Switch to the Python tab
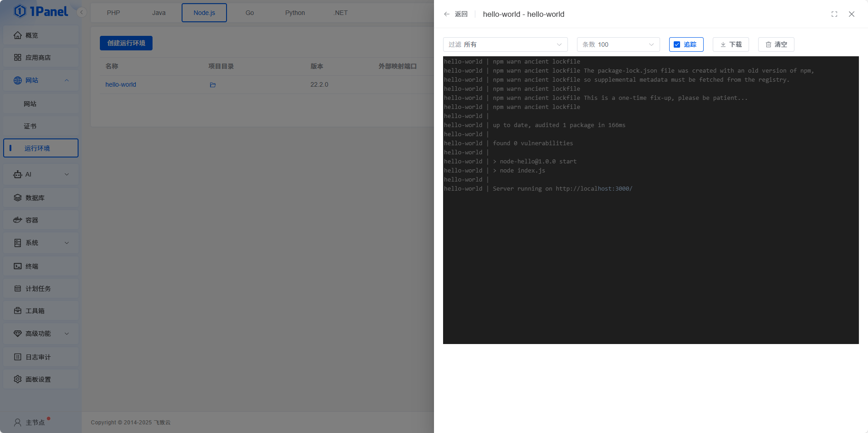 pyautogui.click(x=295, y=13)
